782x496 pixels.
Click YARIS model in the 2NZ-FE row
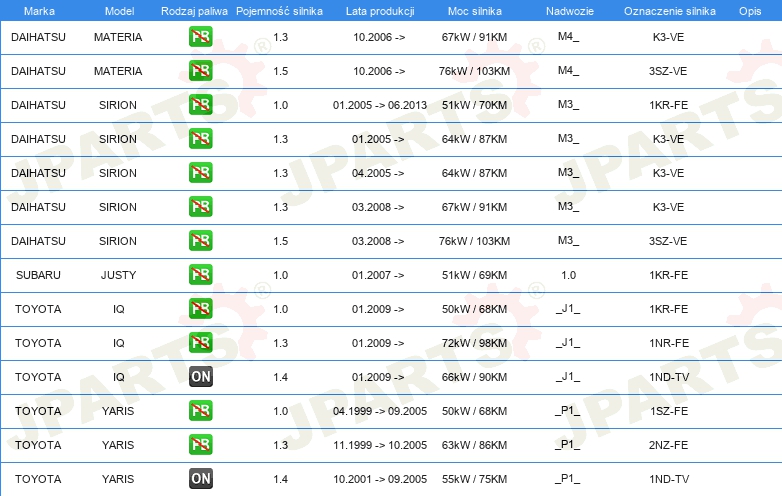(118, 445)
